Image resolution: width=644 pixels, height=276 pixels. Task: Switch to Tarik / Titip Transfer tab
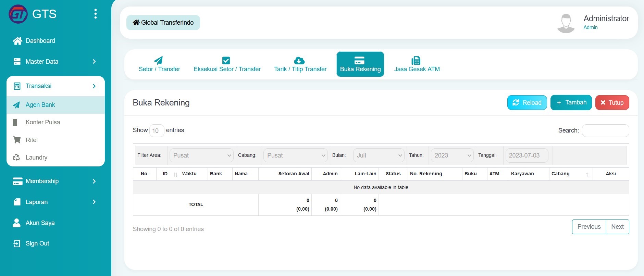coord(300,64)
